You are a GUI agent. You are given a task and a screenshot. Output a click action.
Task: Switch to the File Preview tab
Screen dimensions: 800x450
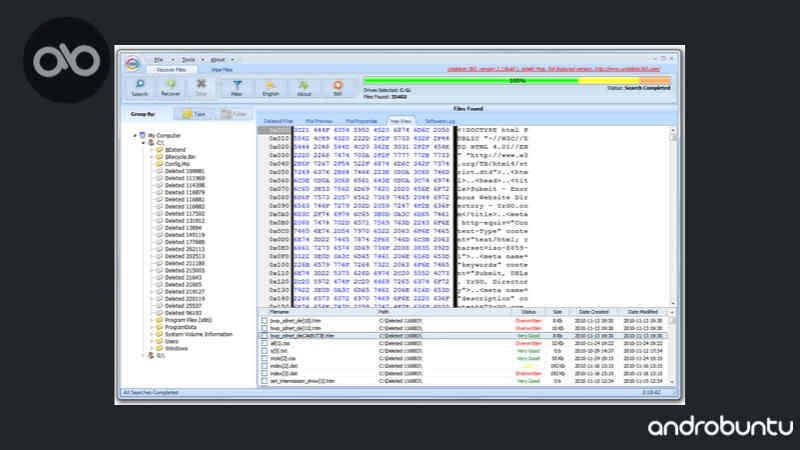[319, 121]
